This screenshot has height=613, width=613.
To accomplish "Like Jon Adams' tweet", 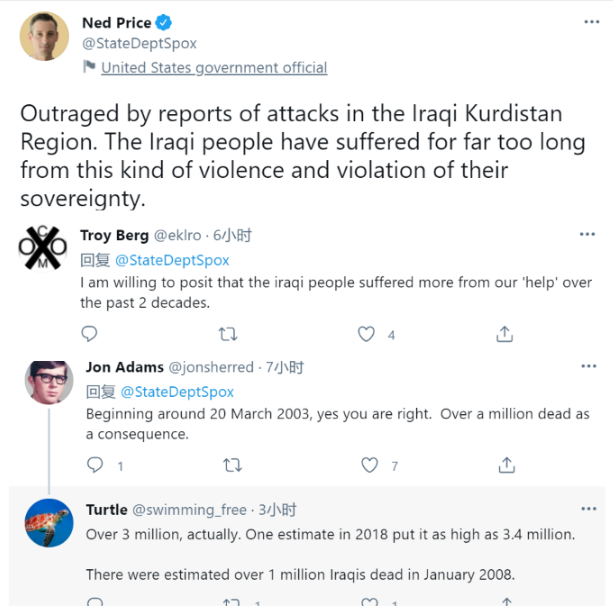I will click(x=371, y=465).
